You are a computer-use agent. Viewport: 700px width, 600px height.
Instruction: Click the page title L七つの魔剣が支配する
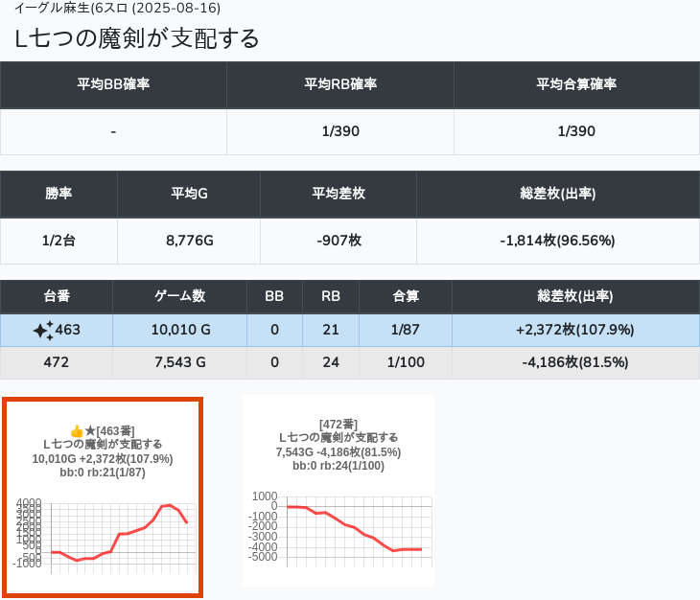(137, 38)
